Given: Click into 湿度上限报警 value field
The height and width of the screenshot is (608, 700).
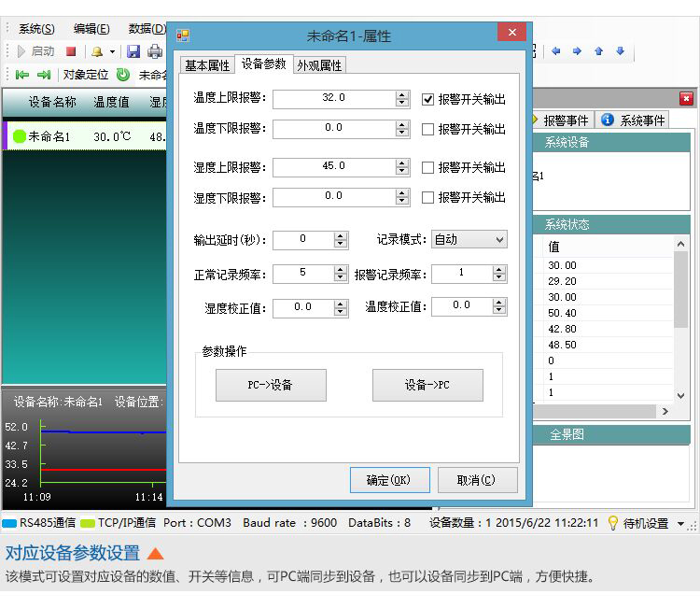Looking at the screenshot, I should pos(334,167).
